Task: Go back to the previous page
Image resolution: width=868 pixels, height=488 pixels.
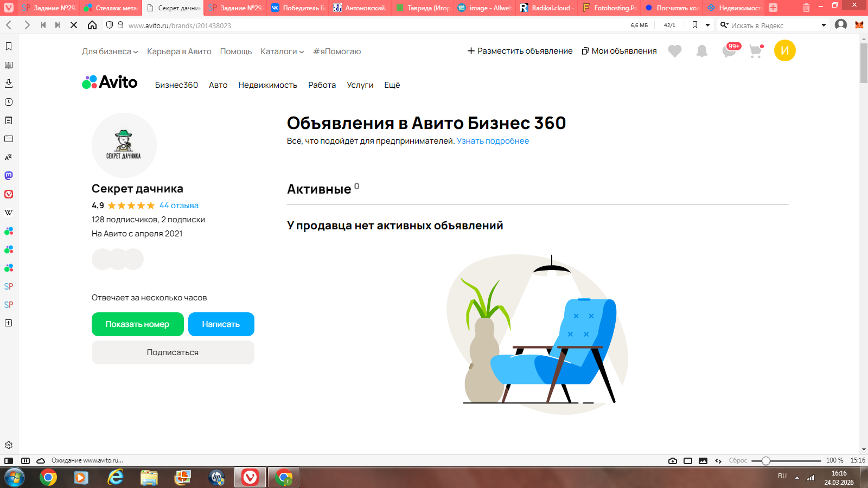Action: 9,25
